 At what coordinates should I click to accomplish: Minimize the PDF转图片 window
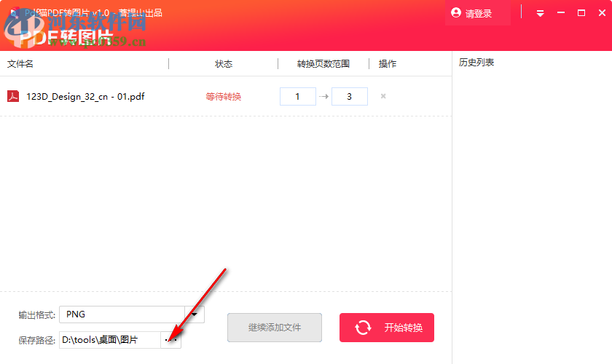(x=561, y=13)
